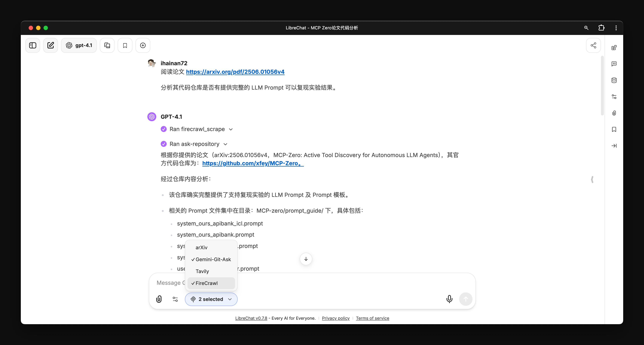Click the firecrawl_scrape purple checkmark icon

pos(164,129)
